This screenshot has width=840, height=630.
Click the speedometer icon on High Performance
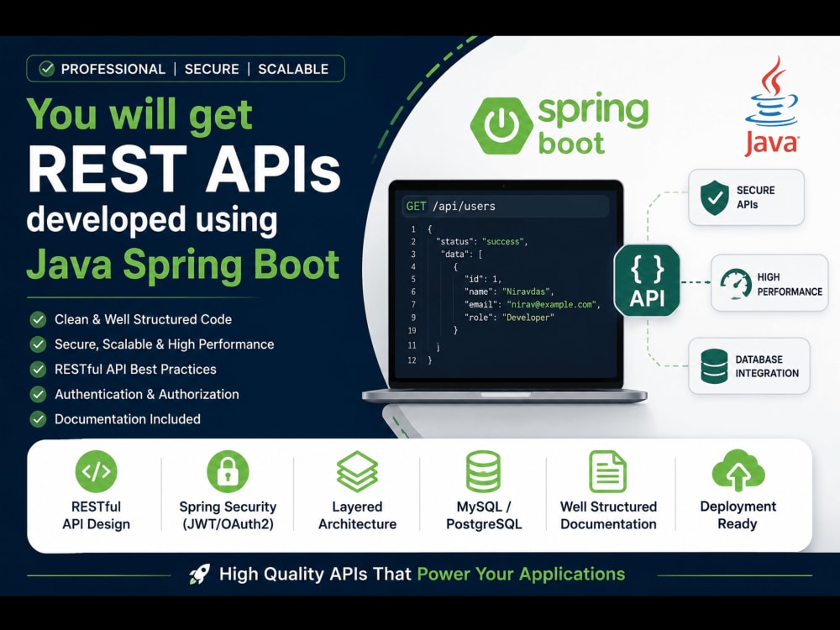click(736, 284)
